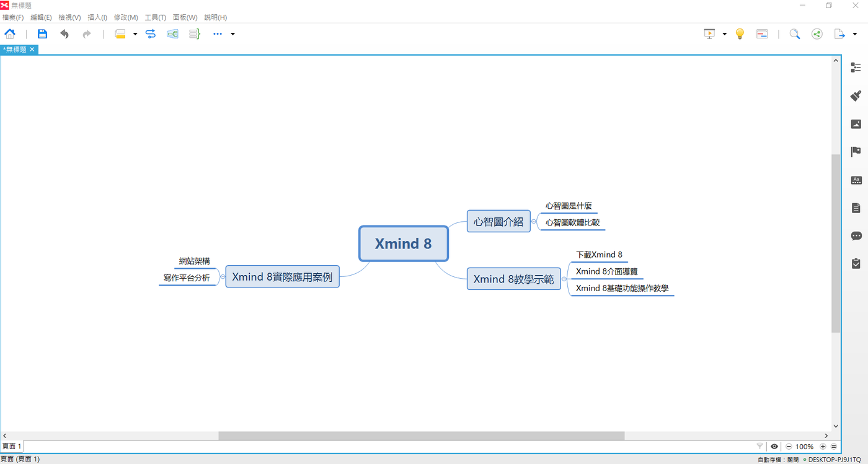Select the subtopic 心智圖軟體比較
The height and width of the screenshot is (464, 868).
click(572, 222)
